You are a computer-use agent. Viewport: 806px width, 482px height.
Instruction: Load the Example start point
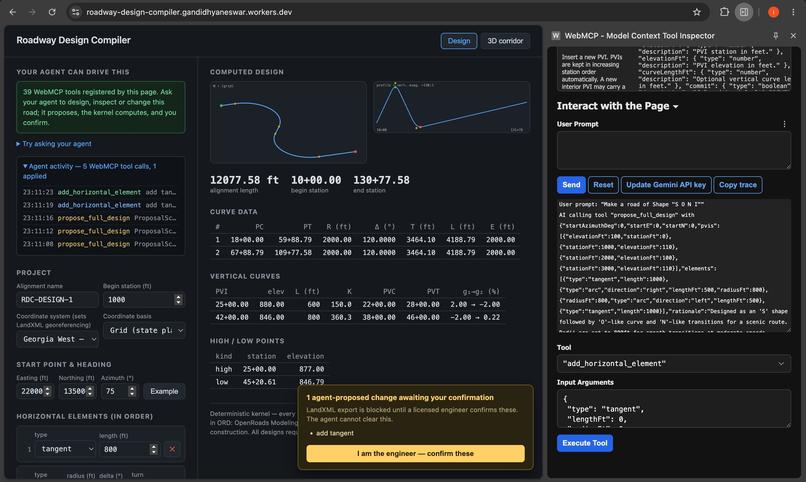(x=164, y=391)
